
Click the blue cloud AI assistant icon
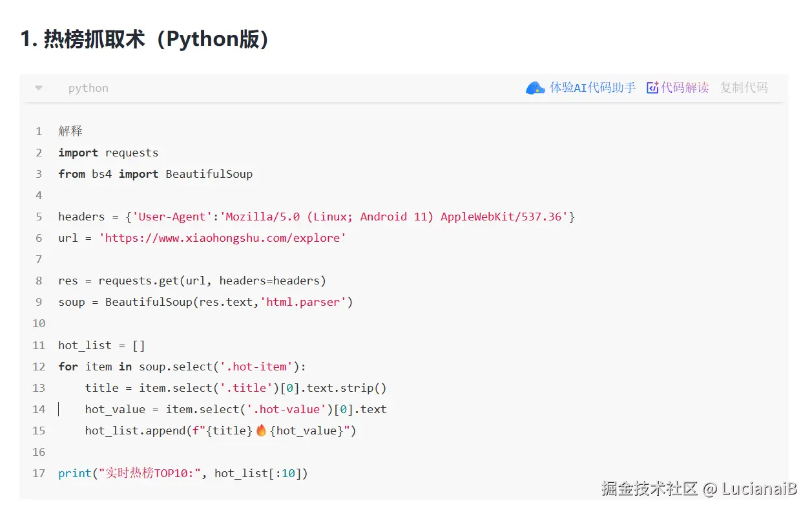pyautogui.click(x=535, y=88)
